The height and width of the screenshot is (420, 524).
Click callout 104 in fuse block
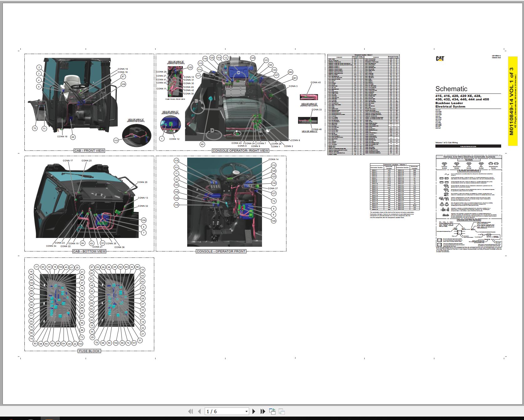pos(60,267)
